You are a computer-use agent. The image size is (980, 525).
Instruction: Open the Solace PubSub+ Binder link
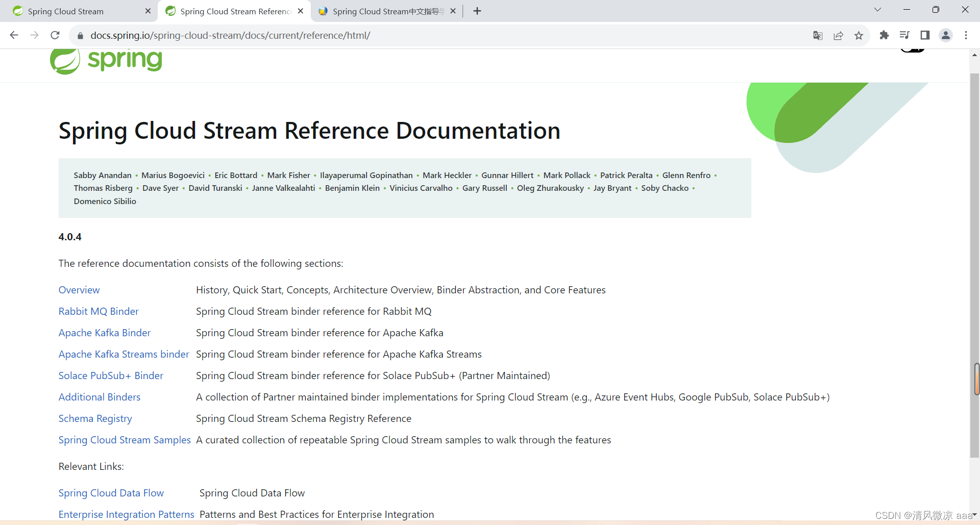coord(111,376)
